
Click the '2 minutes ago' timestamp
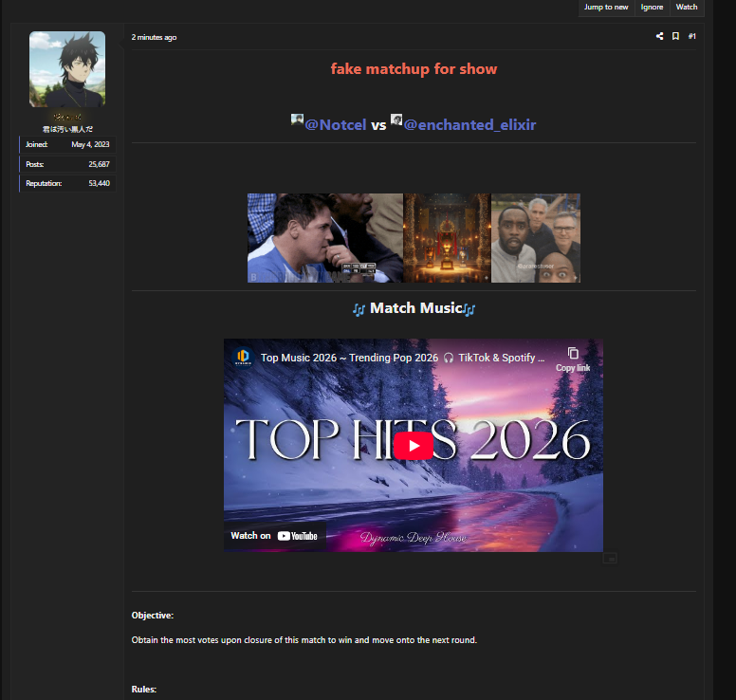(154, 37)
